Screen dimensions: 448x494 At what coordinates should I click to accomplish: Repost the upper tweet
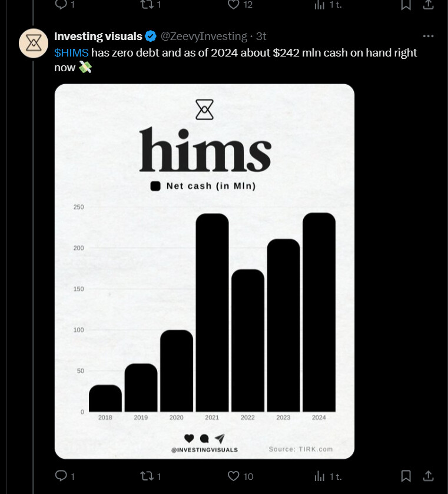[x=147, y=4]
